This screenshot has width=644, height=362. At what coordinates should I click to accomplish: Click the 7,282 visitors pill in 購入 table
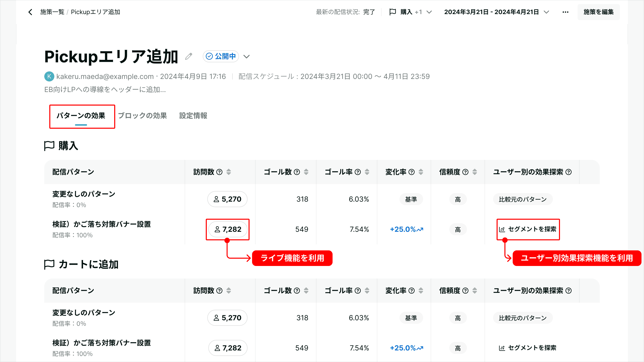pos(228,229)
